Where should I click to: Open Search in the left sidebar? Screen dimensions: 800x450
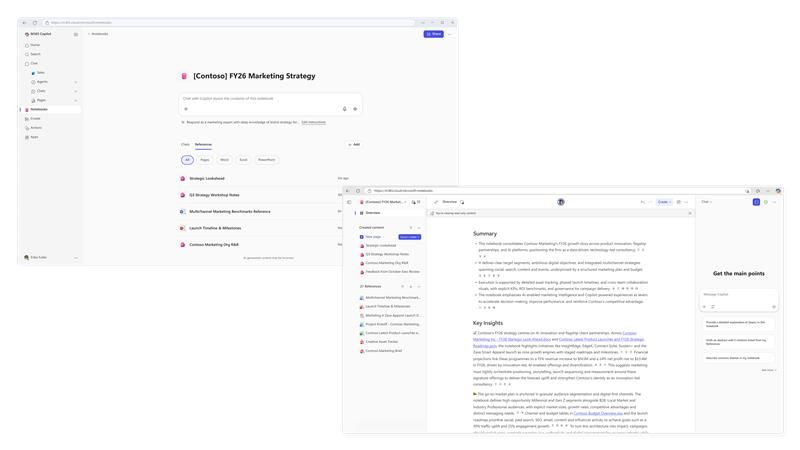pos(33,54)
